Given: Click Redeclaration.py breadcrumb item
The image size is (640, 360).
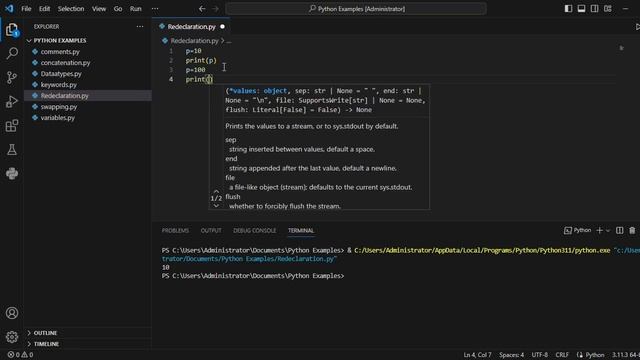Looking at the screenshot, I should 194,41.
